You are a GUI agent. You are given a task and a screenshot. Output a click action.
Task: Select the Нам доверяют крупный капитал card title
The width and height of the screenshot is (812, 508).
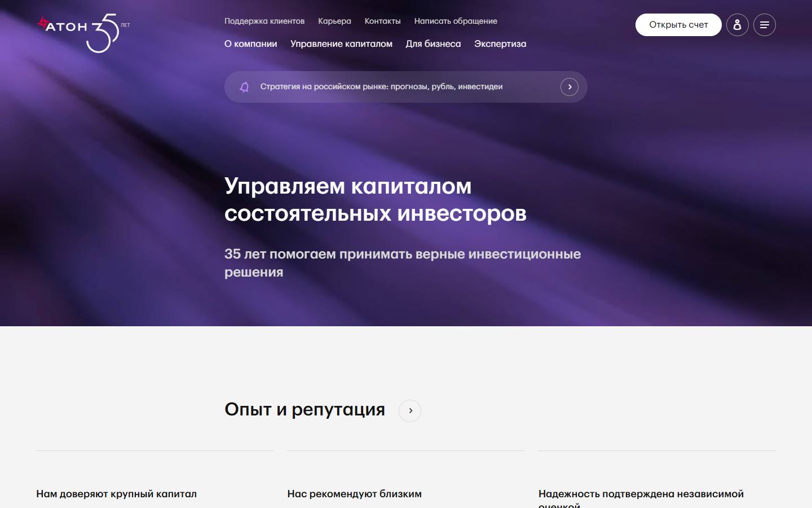click(x=116, y=494)
